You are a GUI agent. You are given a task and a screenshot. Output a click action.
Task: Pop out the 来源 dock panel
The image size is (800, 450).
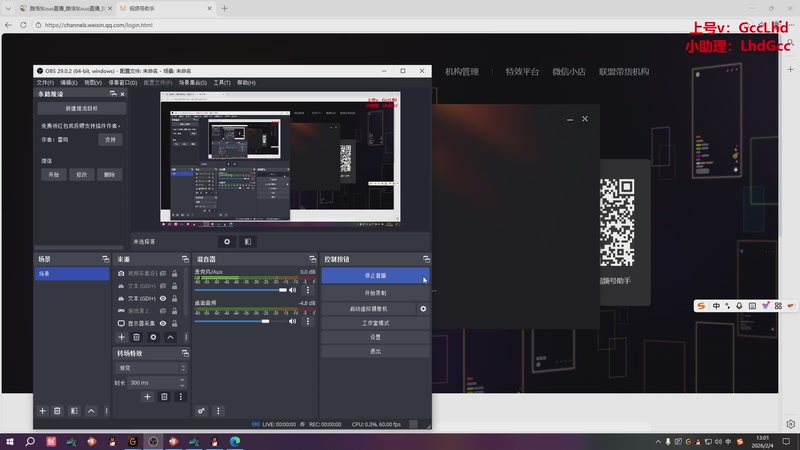click(185, 259)
